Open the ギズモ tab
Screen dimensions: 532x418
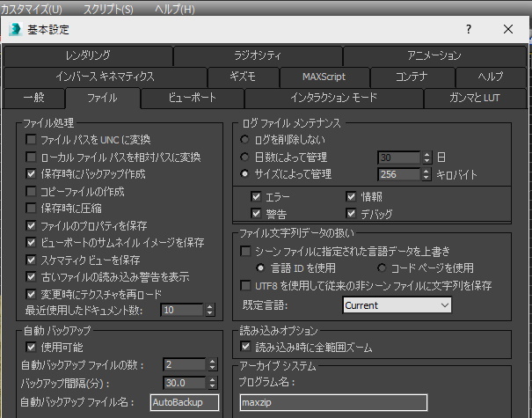point(243,77)
